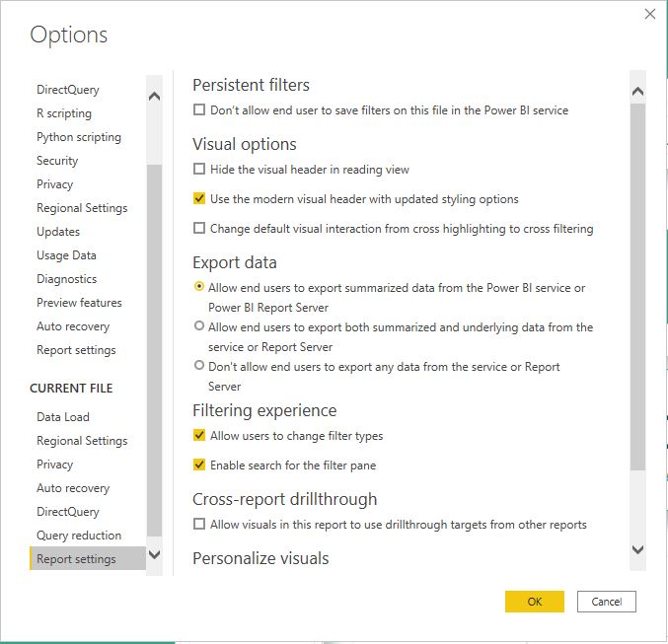Click the OK button

(535, 602)
